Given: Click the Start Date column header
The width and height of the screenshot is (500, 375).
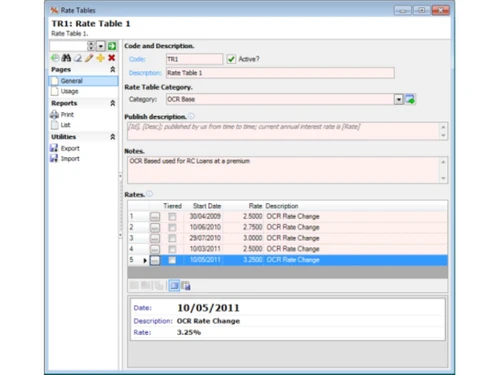Looking at the screenshot, I should coord(207,206).
